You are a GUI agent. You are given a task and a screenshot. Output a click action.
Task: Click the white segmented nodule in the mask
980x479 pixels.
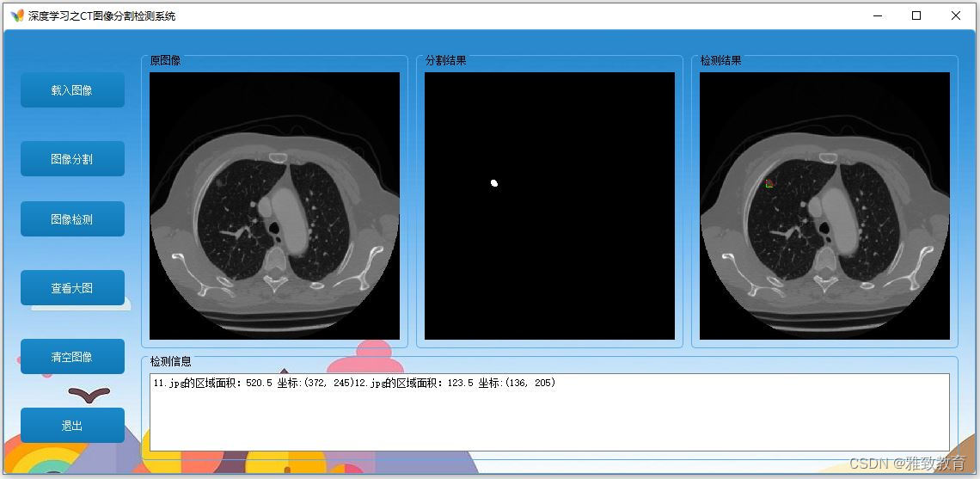[x=494, y=183]
